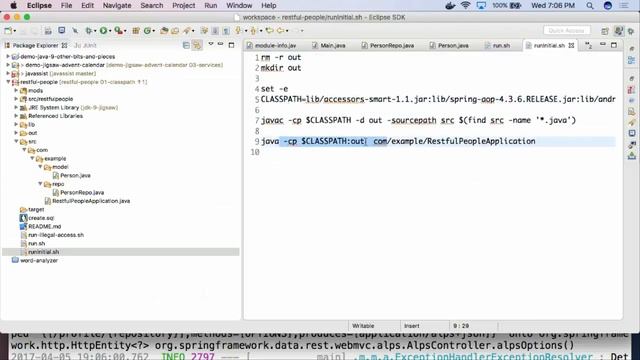Click the Run External Tools toolbar icon

coord(118,30)
